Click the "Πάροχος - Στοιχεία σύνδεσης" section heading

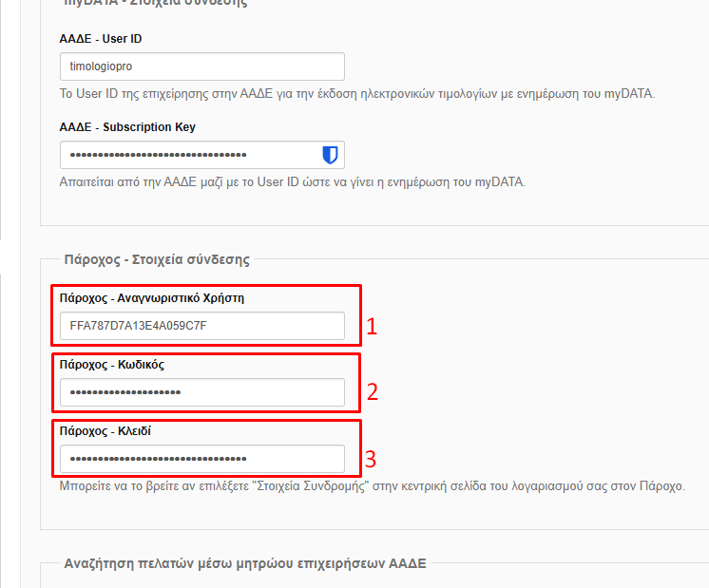(x=157, y=260)
